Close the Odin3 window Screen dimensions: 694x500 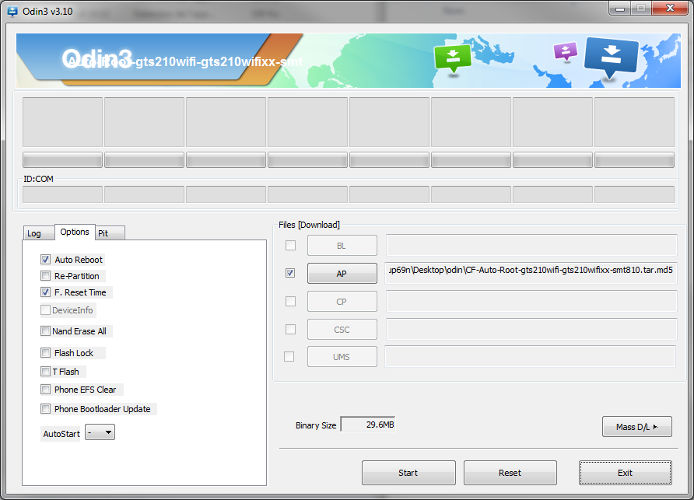tap(671, 9)
